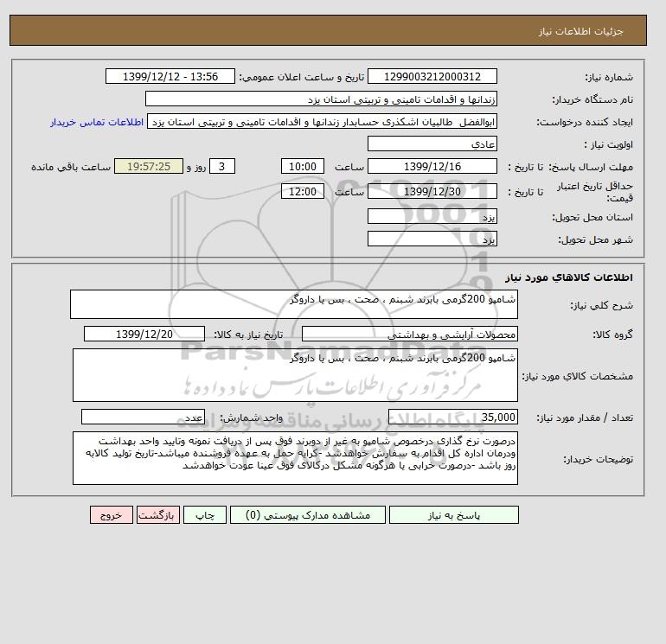Select the شماره نیاز field 1299003212000312
The height and width of the screenshot is (644, 666).
432,76
